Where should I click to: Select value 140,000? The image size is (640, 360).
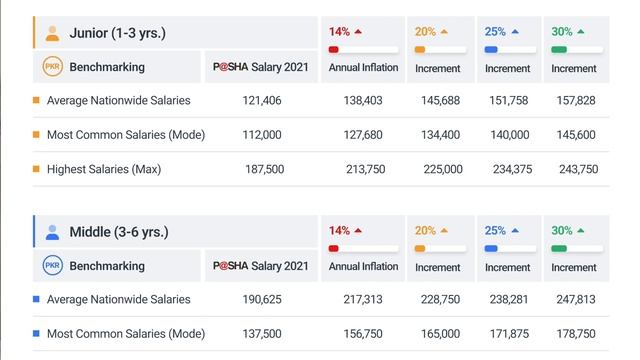(510, 135)
